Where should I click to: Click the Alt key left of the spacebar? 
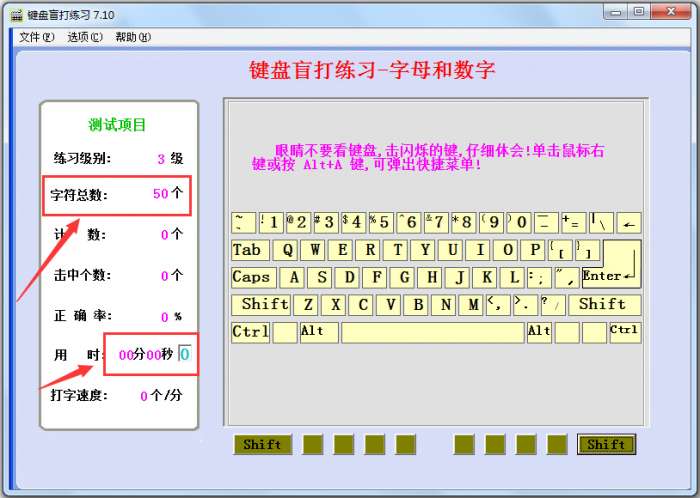[319, 332]
